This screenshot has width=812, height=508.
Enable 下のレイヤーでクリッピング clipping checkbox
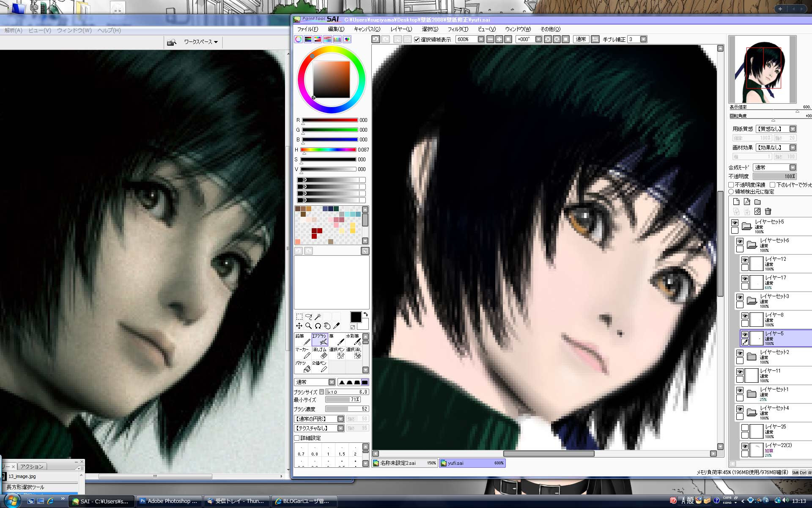pyautogui.click(x=773, y=185)
